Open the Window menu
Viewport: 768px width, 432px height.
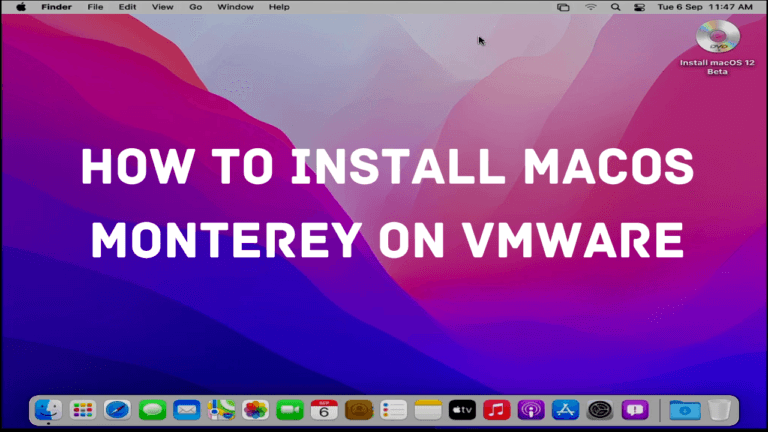tap(235, 7)
